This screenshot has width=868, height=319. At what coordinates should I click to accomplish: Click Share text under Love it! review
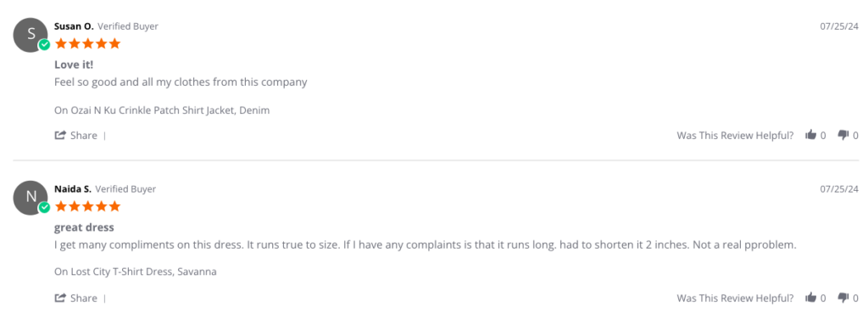[x=84, y=135]
